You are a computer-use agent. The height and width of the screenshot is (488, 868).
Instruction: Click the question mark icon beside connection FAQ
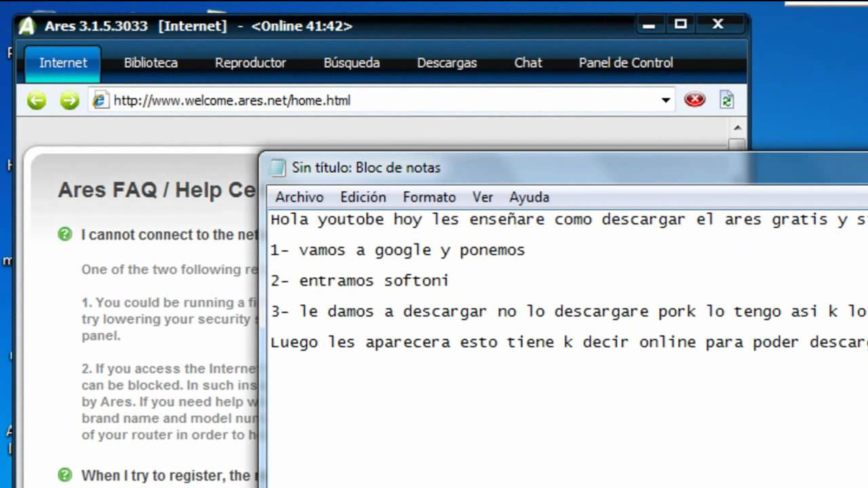[x=64, y=235]
